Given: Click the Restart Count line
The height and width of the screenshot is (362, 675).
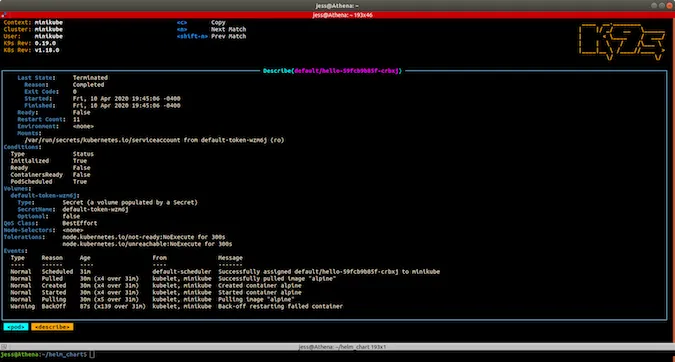Looking at the screenshot, I should pos(49,119).
